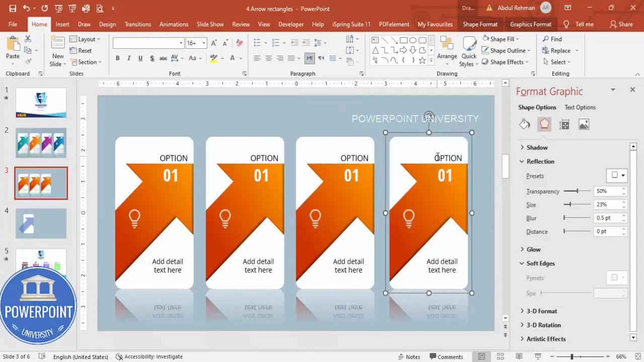The width and height of the screenshot is (644, 362).
Task: Click the Share button
Action: [621, 24]
